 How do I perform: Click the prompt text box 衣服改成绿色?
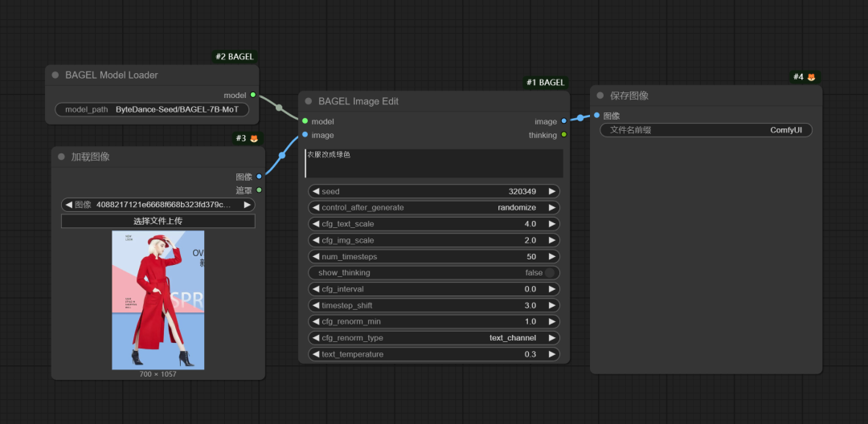pos(434,163)
